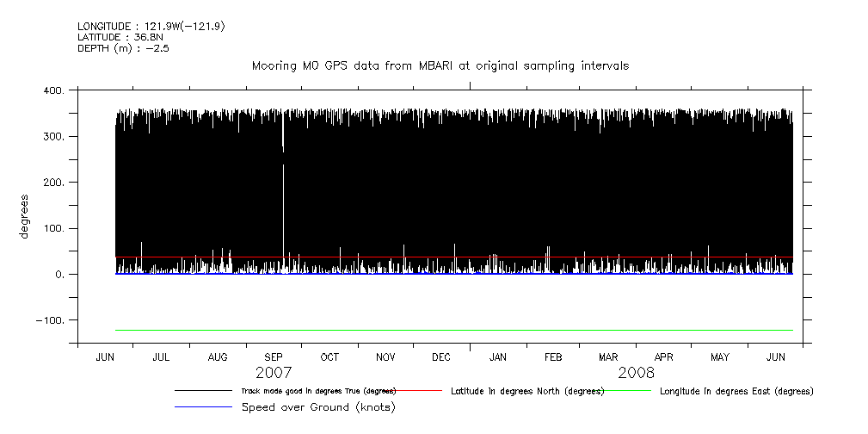868x434 pixels.
Task: Click the 2007 year label
Action: (x=274, y=373)
